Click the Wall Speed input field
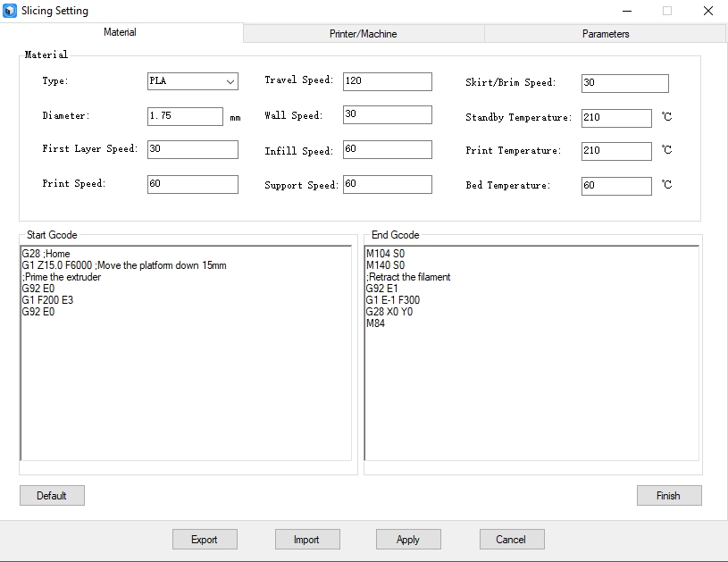 point(388,114)
